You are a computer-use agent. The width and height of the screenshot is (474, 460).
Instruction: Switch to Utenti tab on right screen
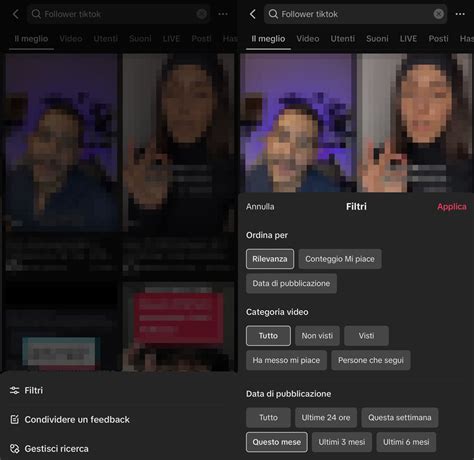tap(342, 39)
